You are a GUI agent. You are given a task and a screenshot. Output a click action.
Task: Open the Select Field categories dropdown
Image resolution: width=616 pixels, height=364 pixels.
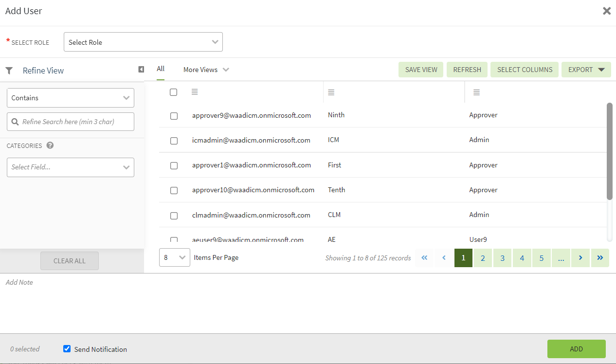71,167
